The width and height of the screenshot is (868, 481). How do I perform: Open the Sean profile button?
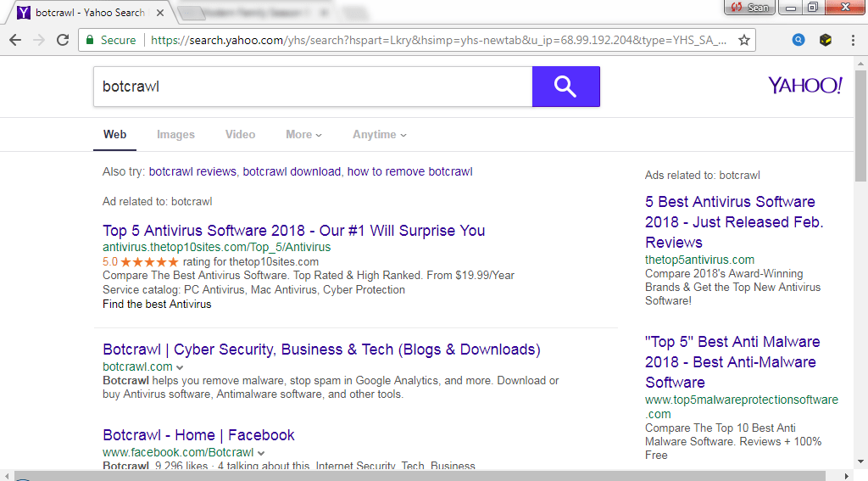(x=749, y=7)
